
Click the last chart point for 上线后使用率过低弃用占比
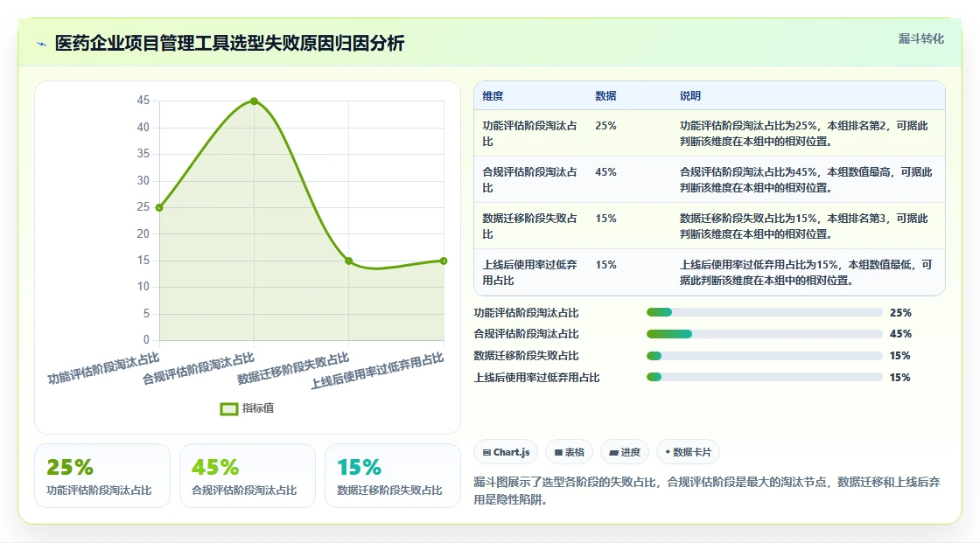point(443,261)
